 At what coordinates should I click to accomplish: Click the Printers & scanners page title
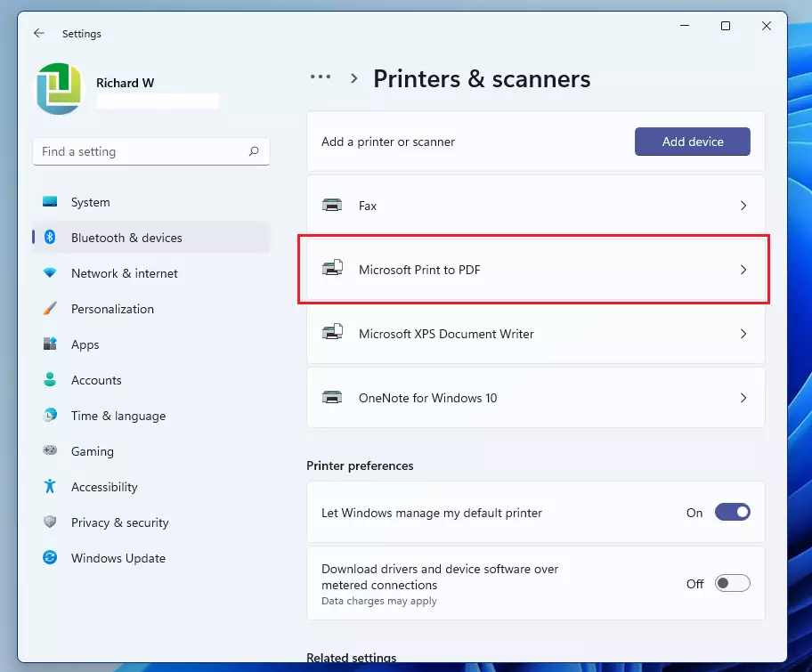[482, 79]
